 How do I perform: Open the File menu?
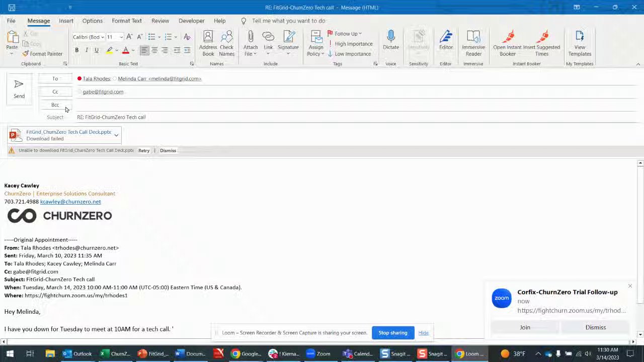pos(11,21)
